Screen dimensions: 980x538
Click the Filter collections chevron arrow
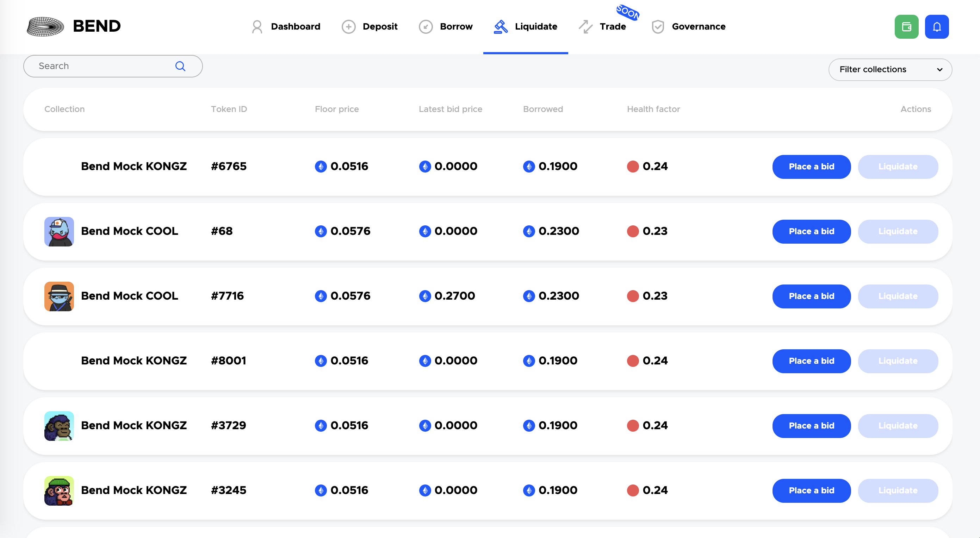click(x=940, y=70)
